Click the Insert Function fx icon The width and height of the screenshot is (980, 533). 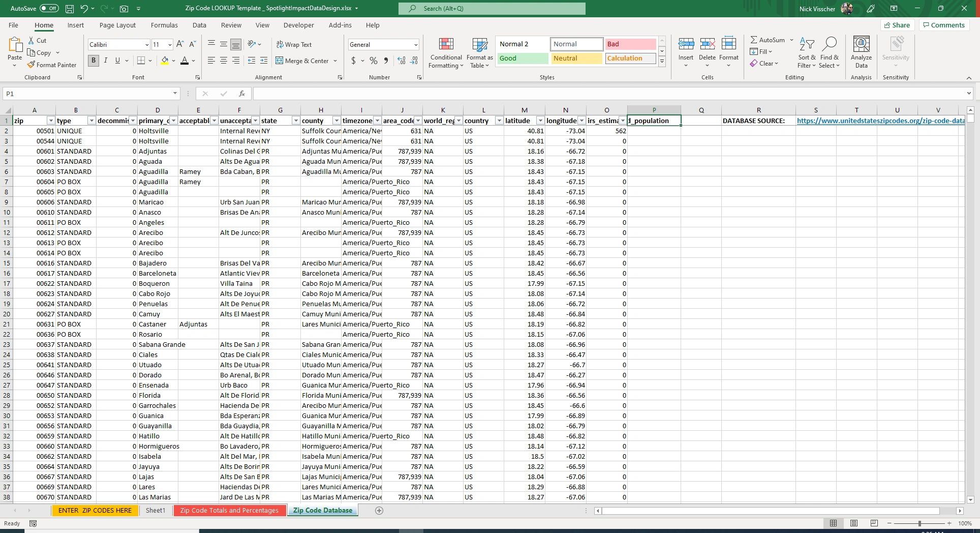(x=242, y=94)
